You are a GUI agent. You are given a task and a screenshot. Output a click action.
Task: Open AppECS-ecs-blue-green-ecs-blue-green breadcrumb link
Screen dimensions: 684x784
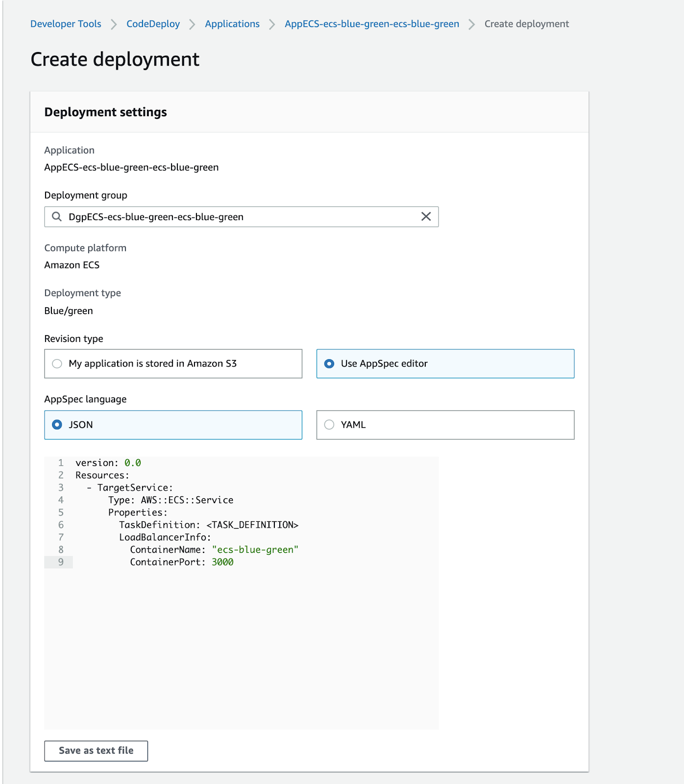pos(372,24)
